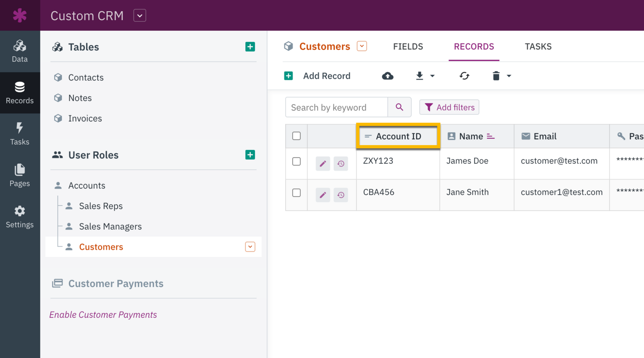Open Settings from the sidebar
644x358 pixels.
click(20, 216)
